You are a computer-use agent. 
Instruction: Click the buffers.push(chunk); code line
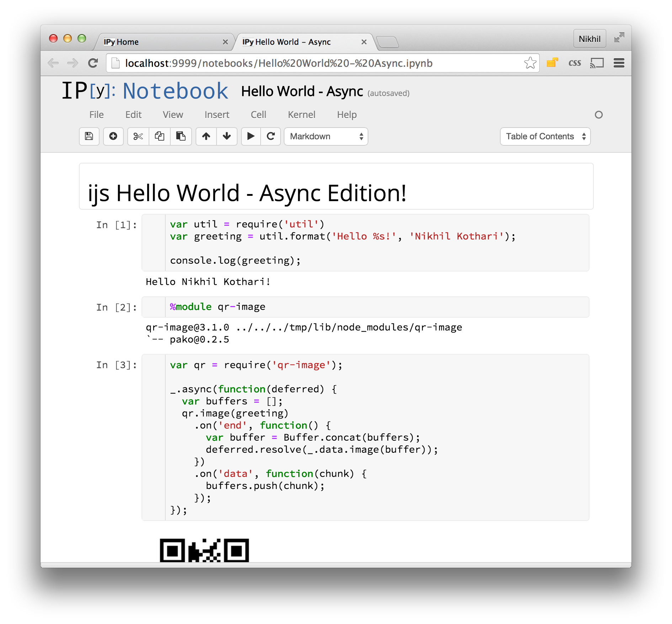pos(265,486)
